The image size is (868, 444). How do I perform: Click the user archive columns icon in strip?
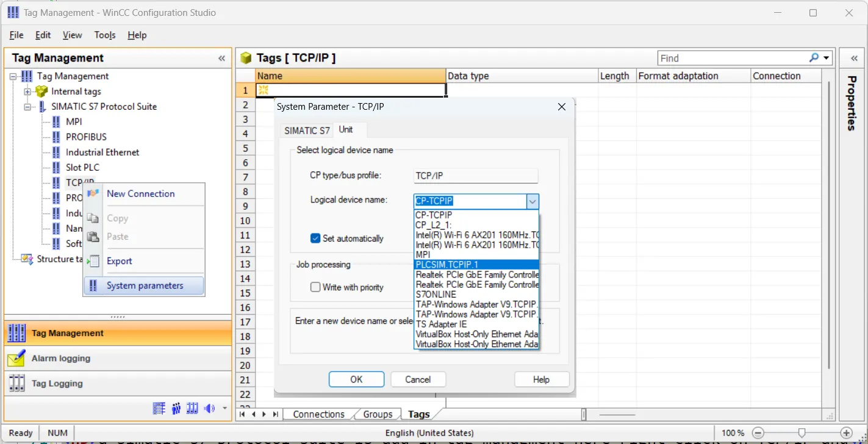193,408
